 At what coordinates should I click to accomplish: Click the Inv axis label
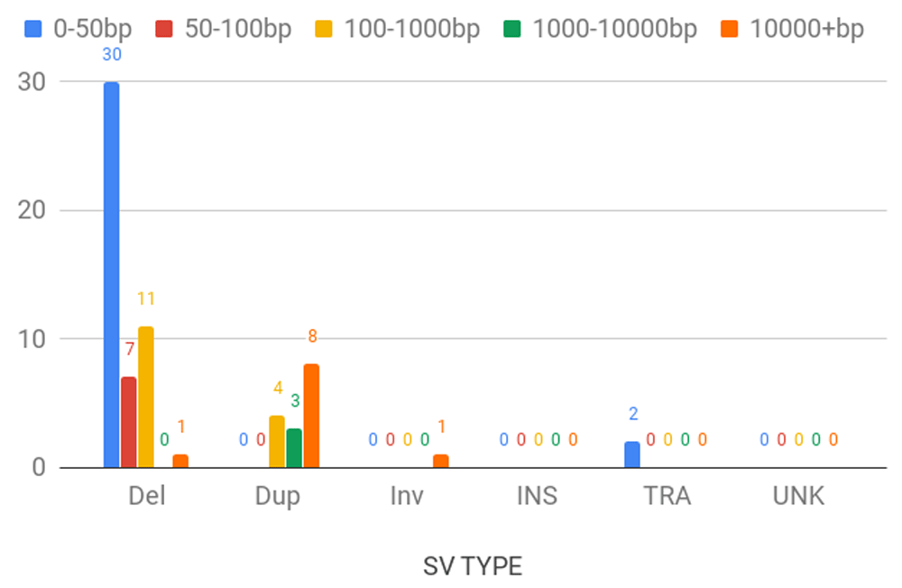(x=407, y=495)
